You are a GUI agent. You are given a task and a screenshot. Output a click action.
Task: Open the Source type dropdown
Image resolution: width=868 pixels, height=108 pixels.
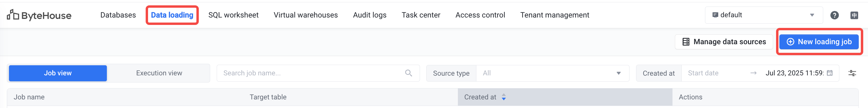[552, 73]
